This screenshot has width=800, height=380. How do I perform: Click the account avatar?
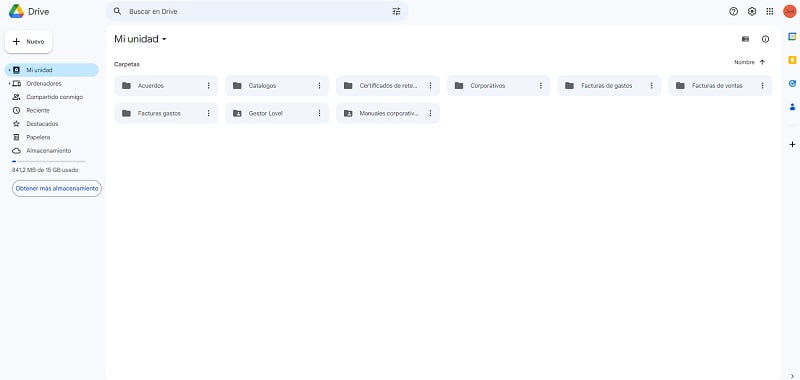tap(789, 11)
